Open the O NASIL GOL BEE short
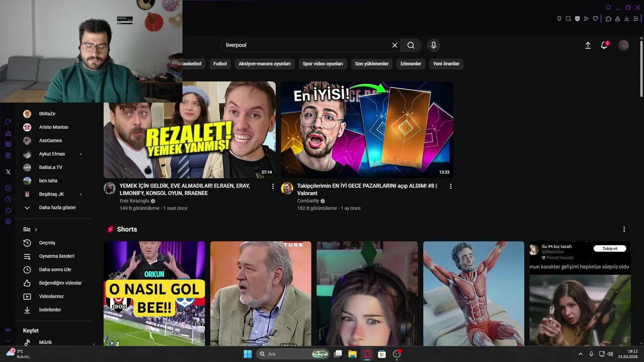The height and width of the screenshot is (362, 644). coord(154,294)
